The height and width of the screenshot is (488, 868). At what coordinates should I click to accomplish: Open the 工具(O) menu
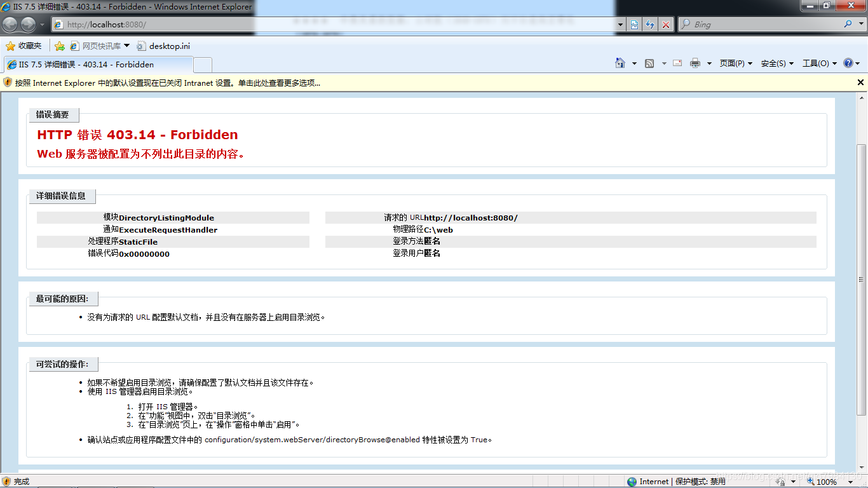coord(820,64)
